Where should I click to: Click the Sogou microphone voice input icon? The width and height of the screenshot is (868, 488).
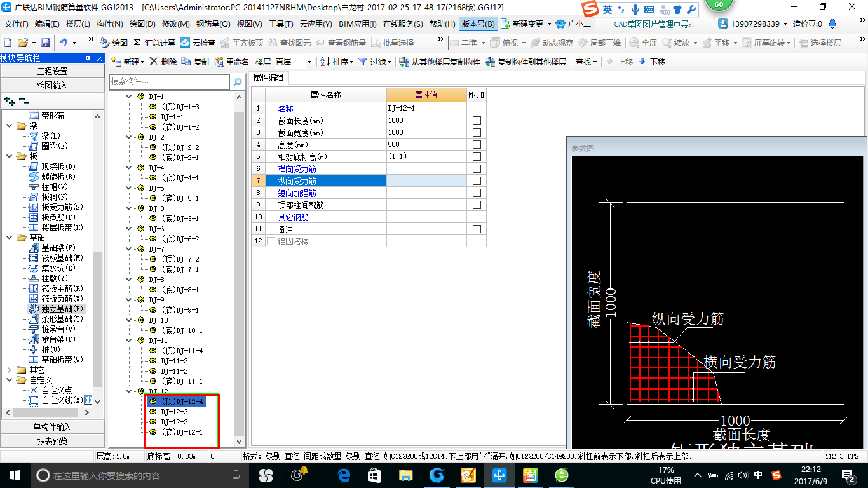point(635,9)
